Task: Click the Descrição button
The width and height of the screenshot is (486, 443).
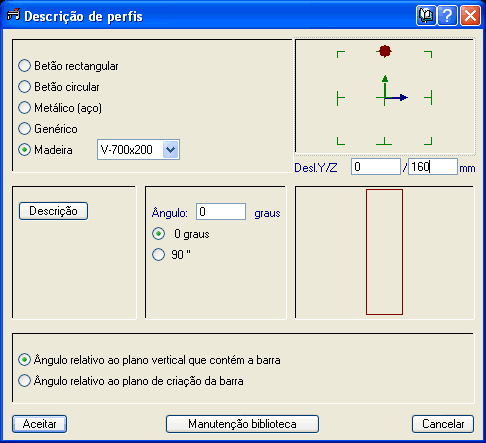Action: click(53, 211)
